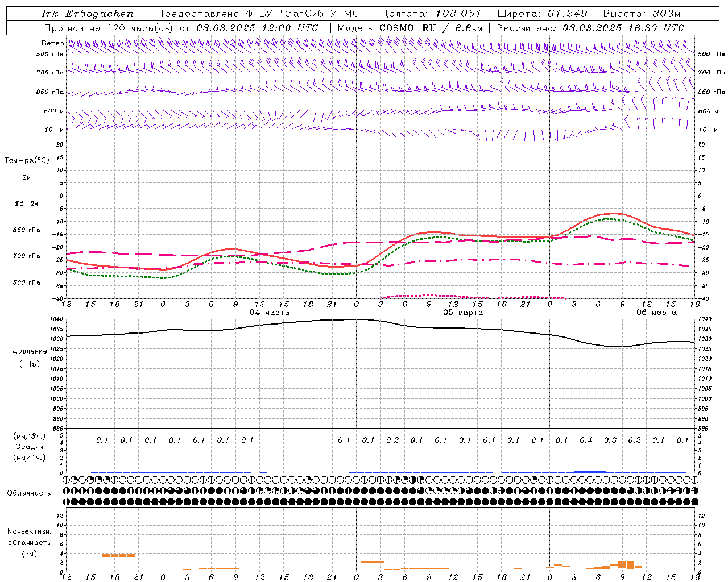The height and width of the screenshot is (582, 728).
Task: Click the '04 марта' date label
Action: [x=270, y=313]
